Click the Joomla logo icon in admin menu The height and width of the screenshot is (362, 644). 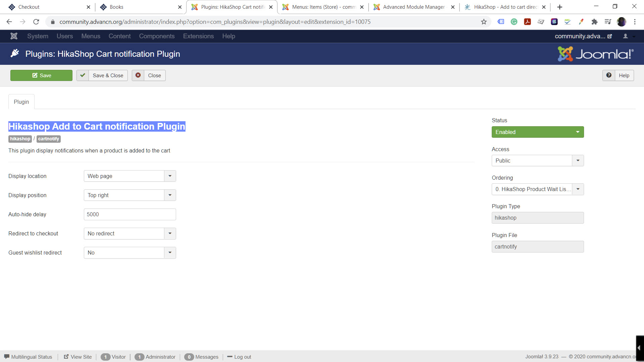[14, 36]
